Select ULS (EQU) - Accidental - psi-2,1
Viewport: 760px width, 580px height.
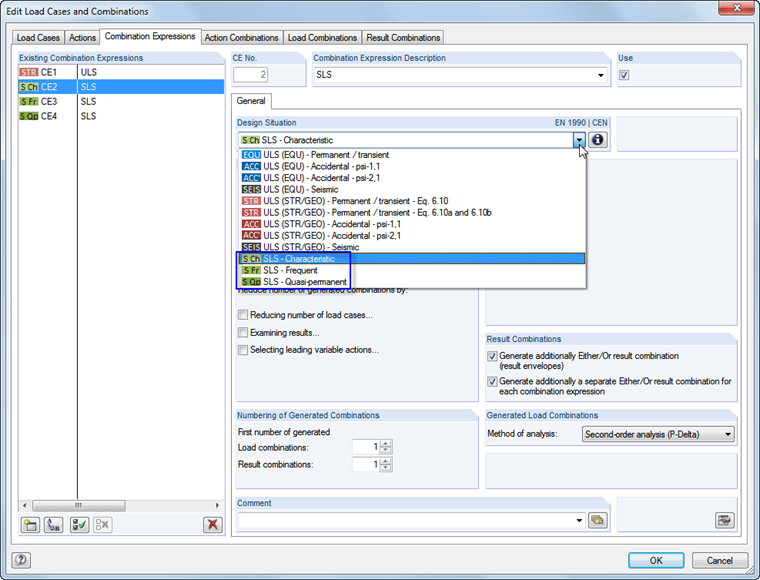click(412, 178)
